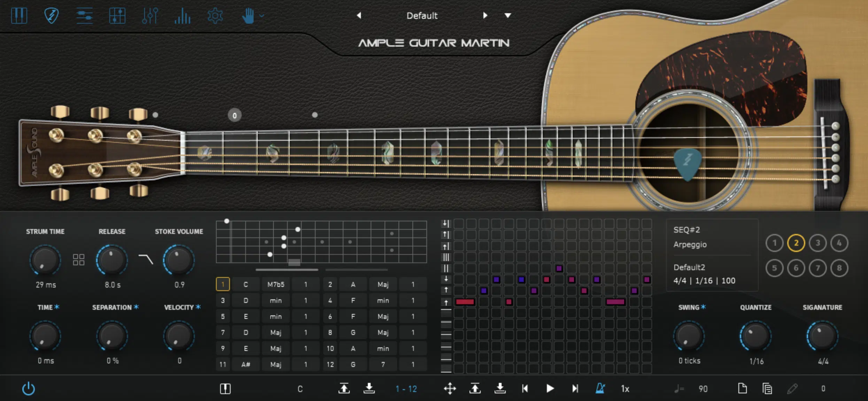
Task: Open the sliders settings panel icon
Action: 84,16
